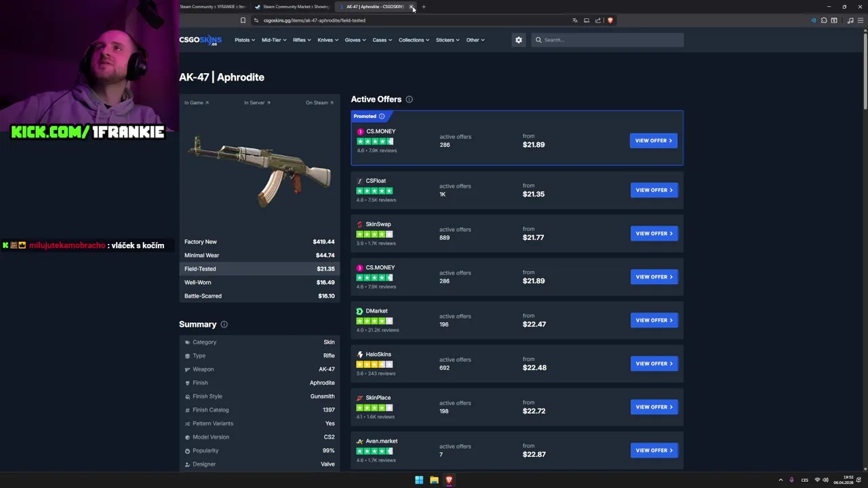Click the Brave browser taskbar icon
868x488 pixels.
point(449,480)
